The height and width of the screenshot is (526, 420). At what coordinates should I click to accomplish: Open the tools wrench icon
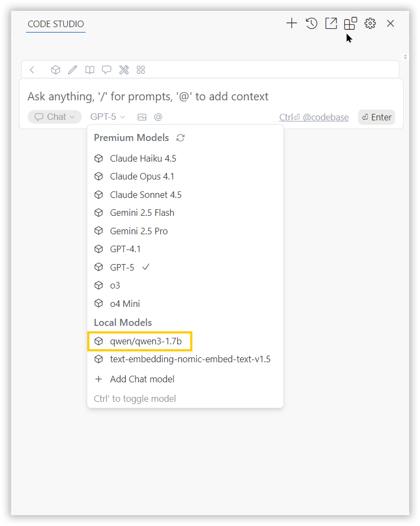[x=124, y=69]
